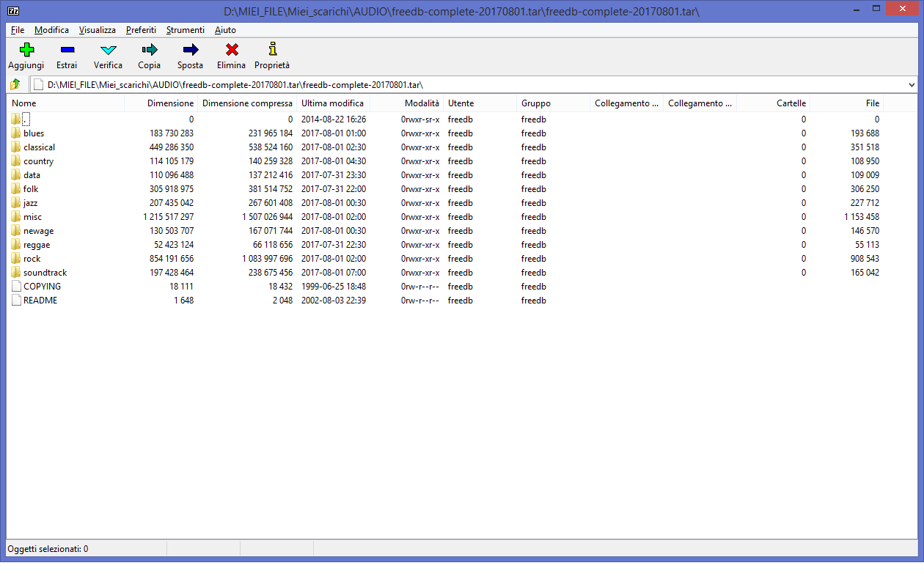Open the Visualizza menu
This screenshot has height=582, width=924.
[x=98, y=30]
